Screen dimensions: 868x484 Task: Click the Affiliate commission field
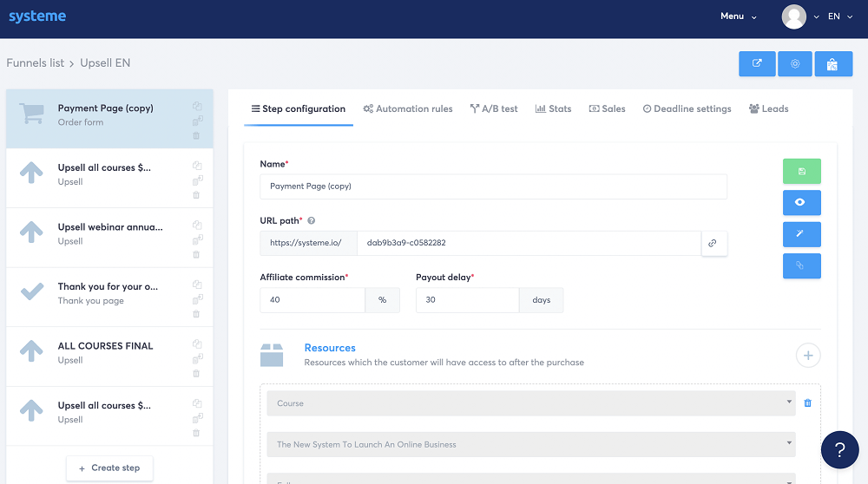[x=312, y=300]
